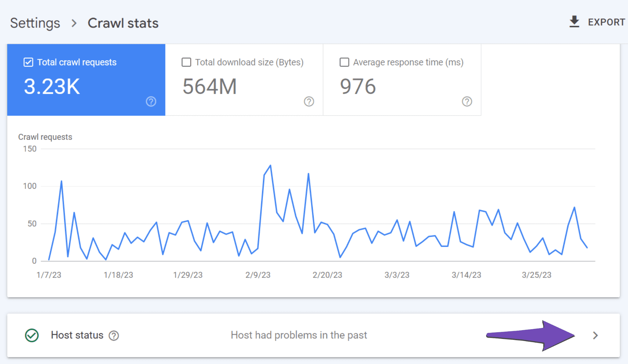628x364 pixels.
Task: Select the 976 response time card
Action: 402,80
